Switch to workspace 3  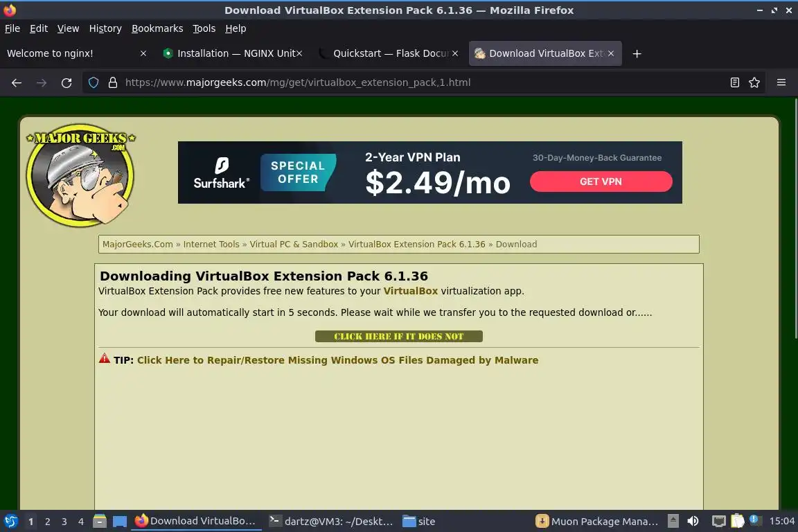(64, 522)
